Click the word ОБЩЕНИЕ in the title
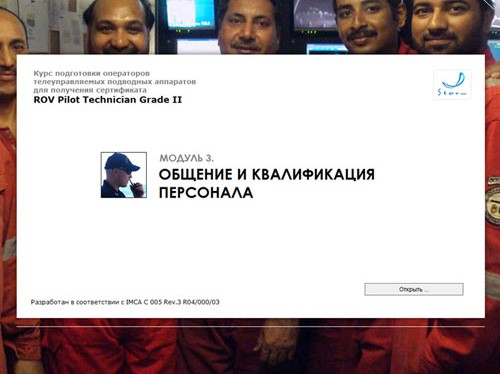Viewport: 500px width, 374px height. pyautogui.click(x=195, y=174)
